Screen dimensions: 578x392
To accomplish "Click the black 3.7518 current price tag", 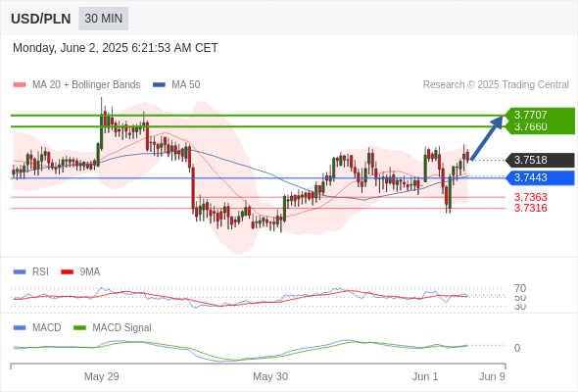I will pos(540,160).
